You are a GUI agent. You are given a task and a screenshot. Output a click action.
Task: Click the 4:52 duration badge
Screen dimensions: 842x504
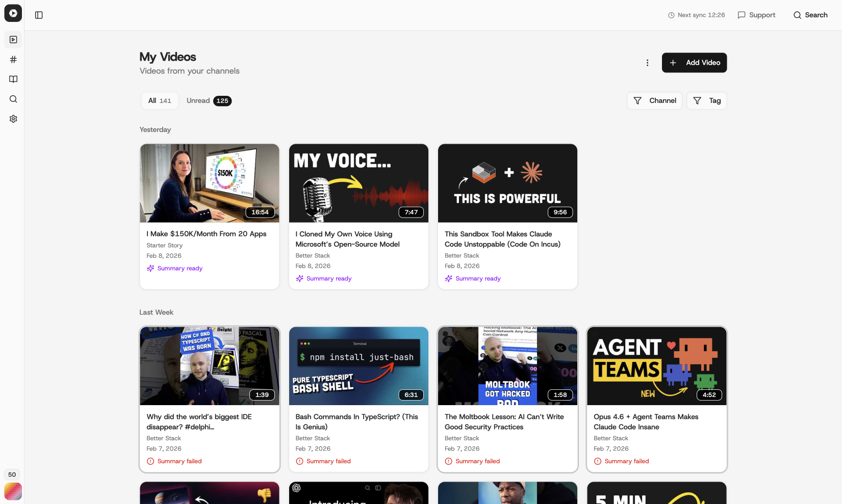coord(709,395)
